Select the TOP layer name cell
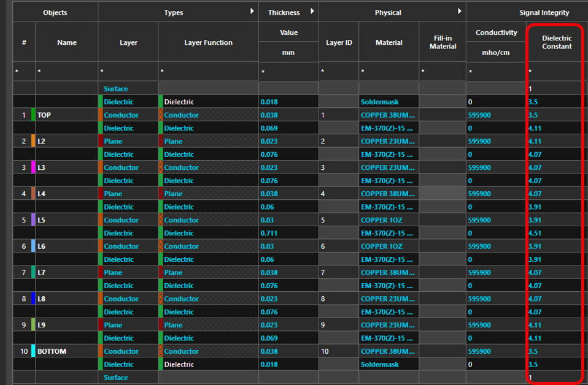This screenshot has width=588, height=385. [x=67, y=115]
